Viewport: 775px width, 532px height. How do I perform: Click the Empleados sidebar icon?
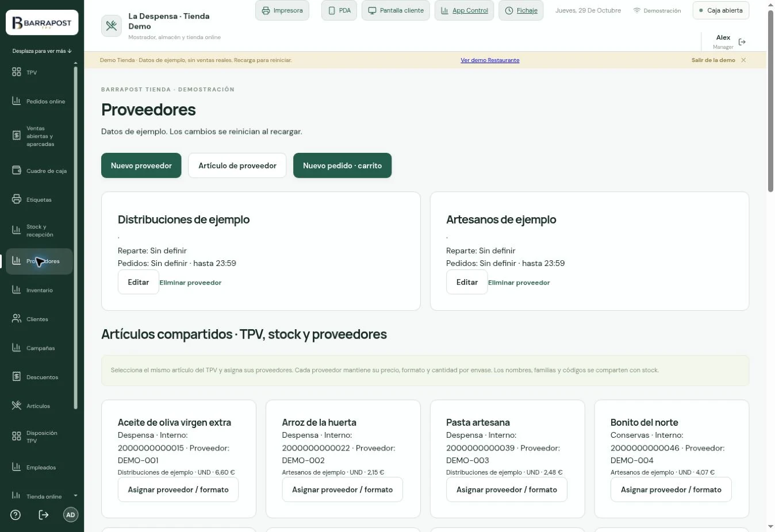coord(16,467)
